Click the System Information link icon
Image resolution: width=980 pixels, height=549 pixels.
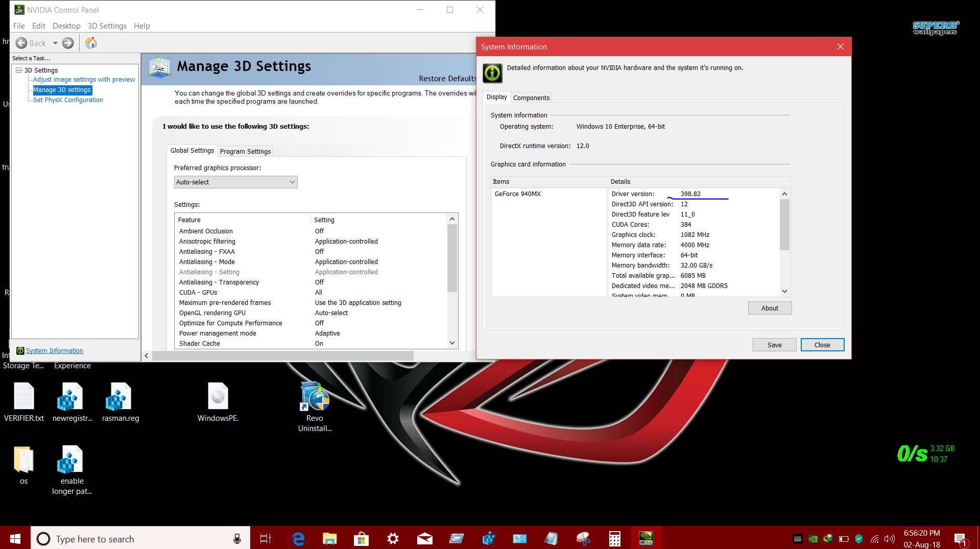[x=20, y=351]
